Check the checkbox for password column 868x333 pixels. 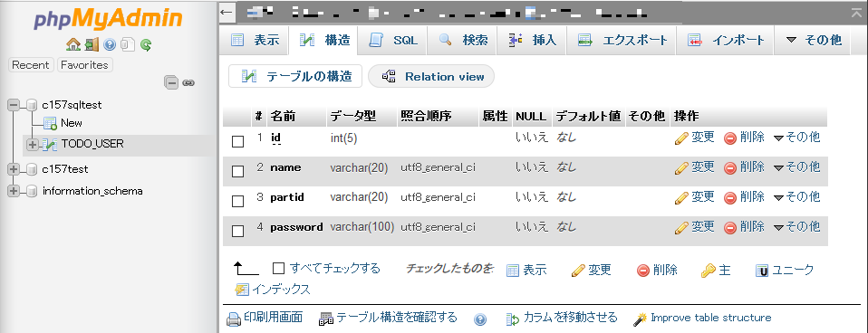pyautogui.click(x=237, y=232)
